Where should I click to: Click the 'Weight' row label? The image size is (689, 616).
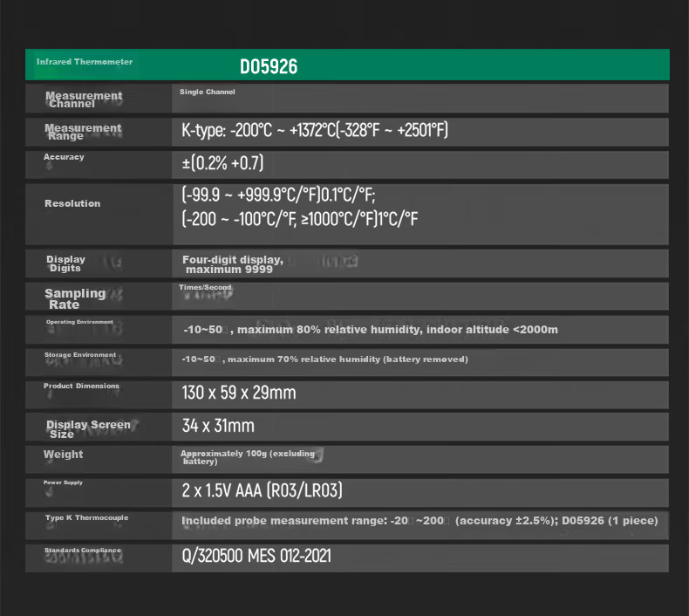(x=64, y=455)
